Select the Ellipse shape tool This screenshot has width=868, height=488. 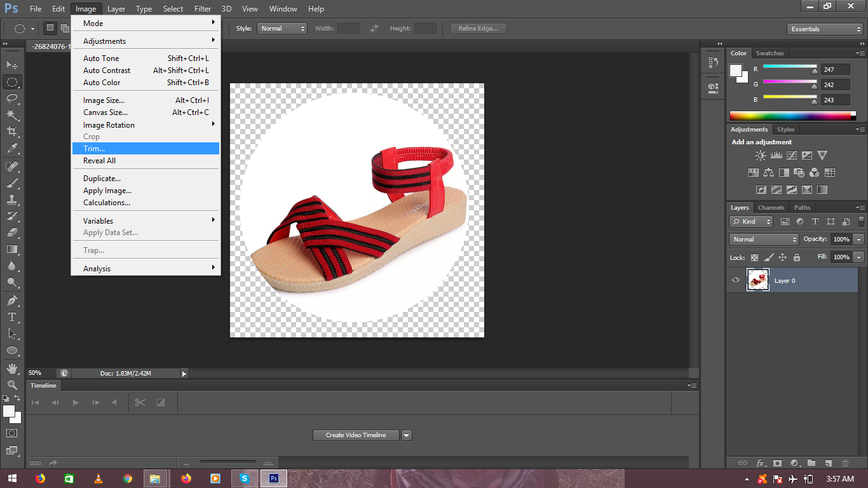point(12,350)
